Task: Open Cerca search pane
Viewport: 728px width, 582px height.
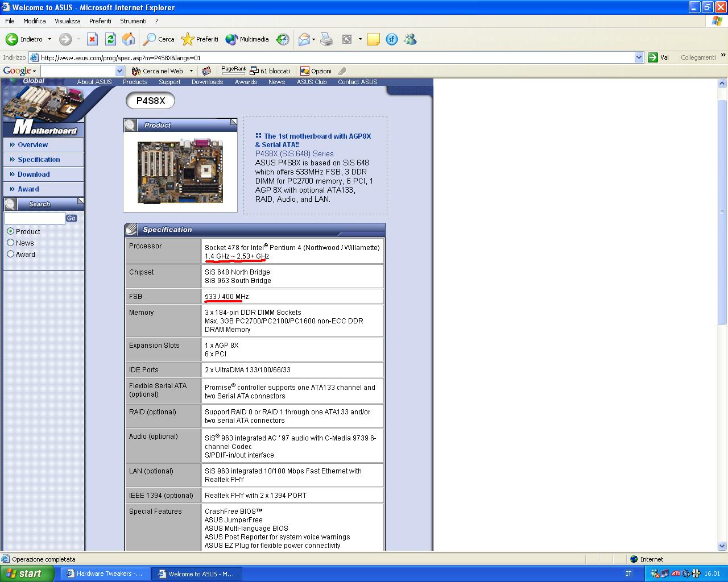Action: (x=159, y=39)
